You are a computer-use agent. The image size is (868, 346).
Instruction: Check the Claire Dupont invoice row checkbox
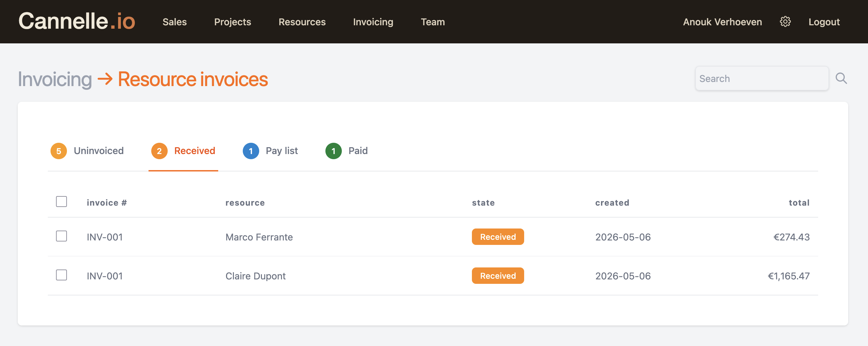(x=61, y=275)
